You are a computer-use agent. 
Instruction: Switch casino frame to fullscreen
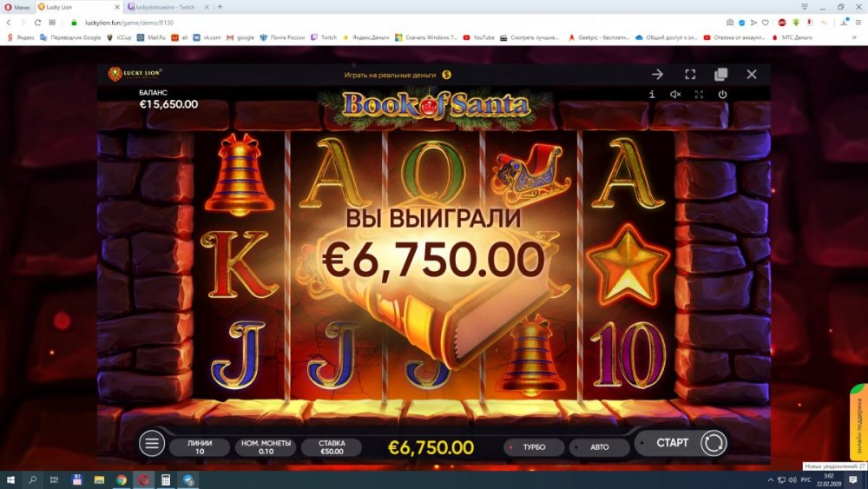coord(690,74)
